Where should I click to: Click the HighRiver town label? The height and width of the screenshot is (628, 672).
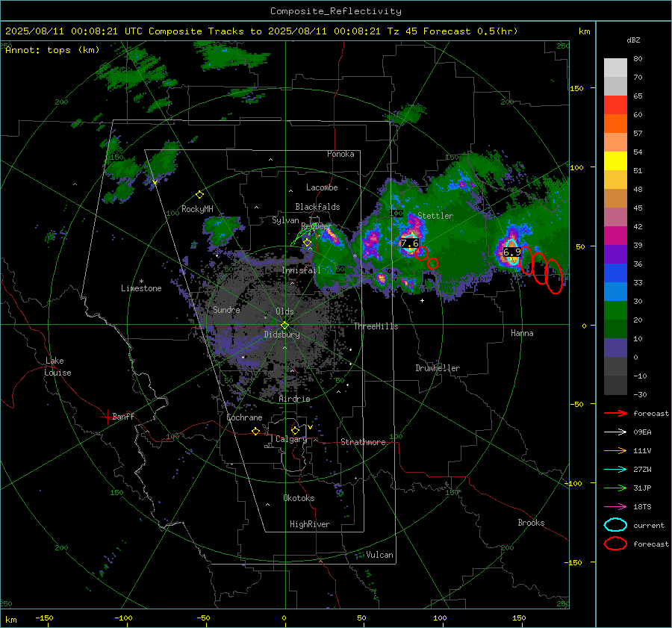click(x=310, y=524)
